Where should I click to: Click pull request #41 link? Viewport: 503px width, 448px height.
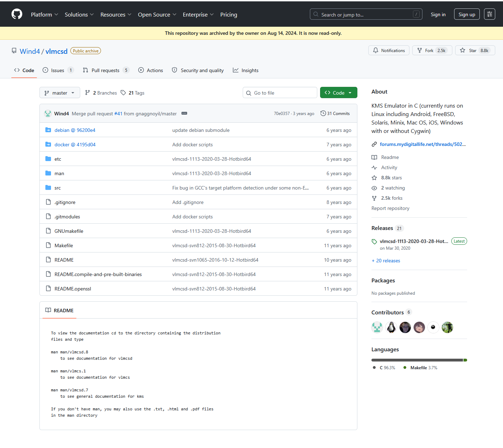pos(118,114)
